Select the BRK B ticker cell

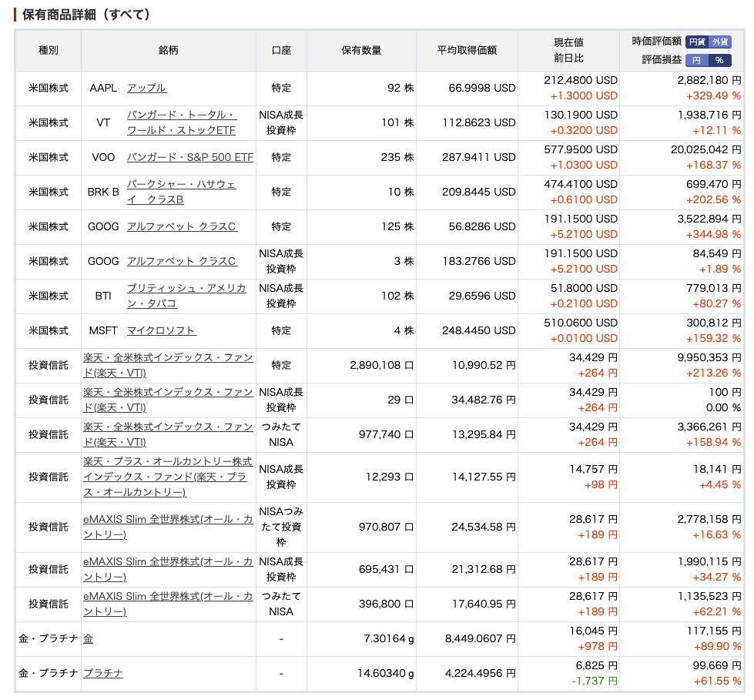(x=103, y=192)
